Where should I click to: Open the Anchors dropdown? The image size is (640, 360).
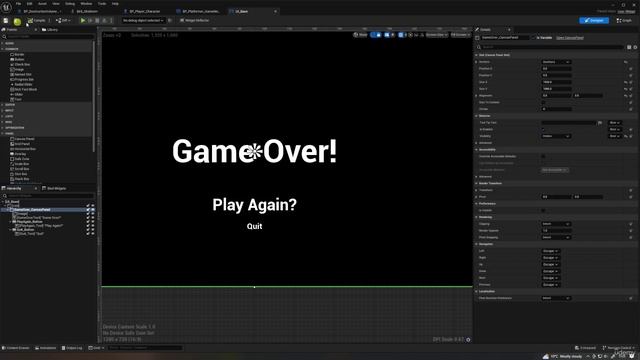(x=556, y=62)
